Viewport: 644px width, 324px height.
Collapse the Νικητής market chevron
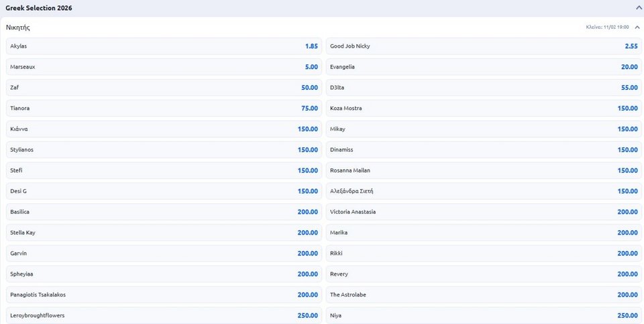pyautogui.click(x=637, y=28)
